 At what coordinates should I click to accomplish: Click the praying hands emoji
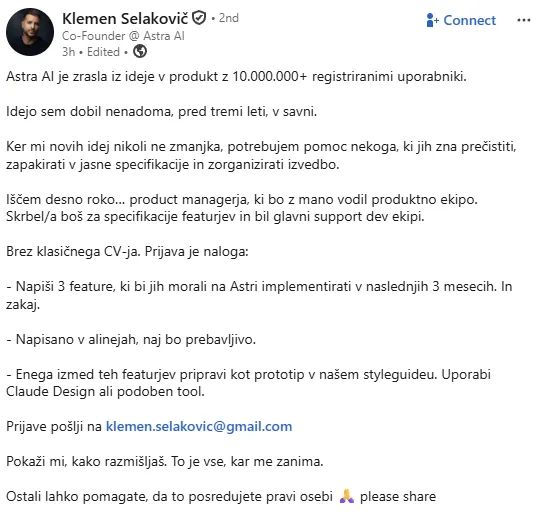click(347, 496)
